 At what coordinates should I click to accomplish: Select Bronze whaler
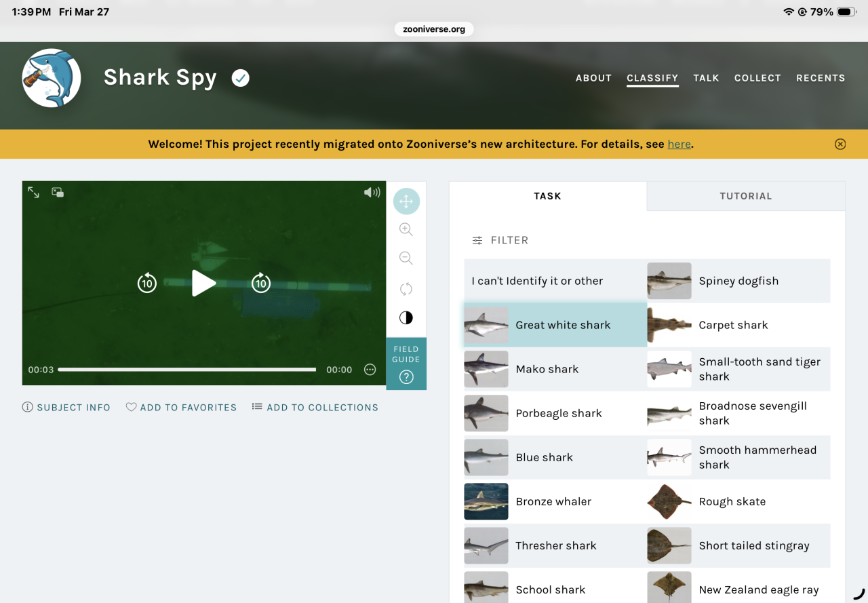tap(555, 501)
